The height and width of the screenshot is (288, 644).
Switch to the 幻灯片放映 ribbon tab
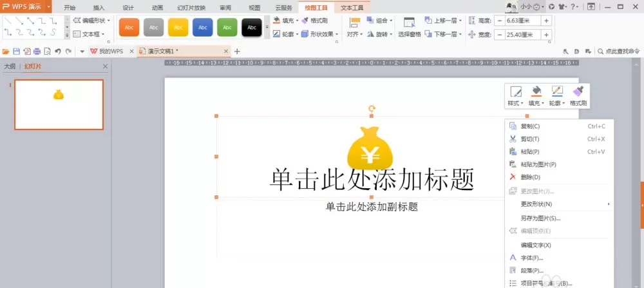191,7
